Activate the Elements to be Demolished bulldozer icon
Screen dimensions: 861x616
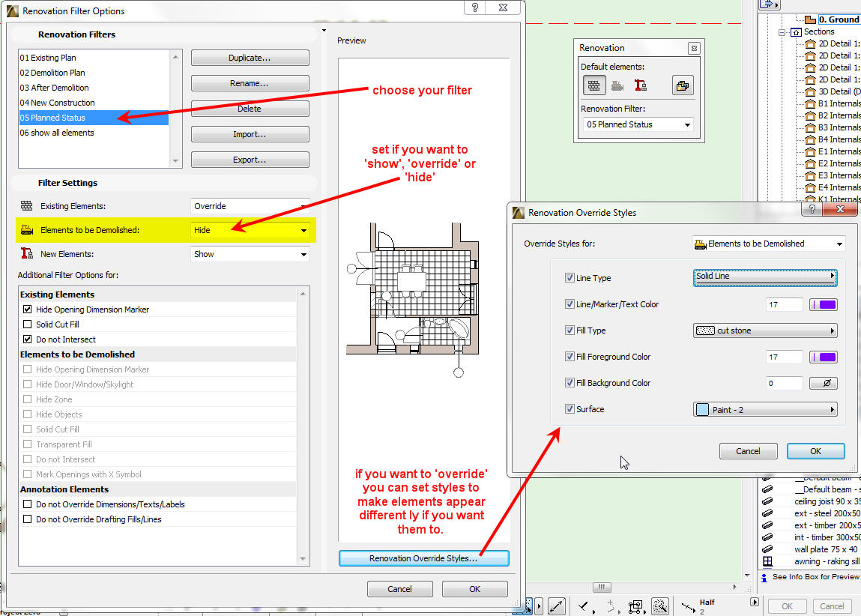617,85
